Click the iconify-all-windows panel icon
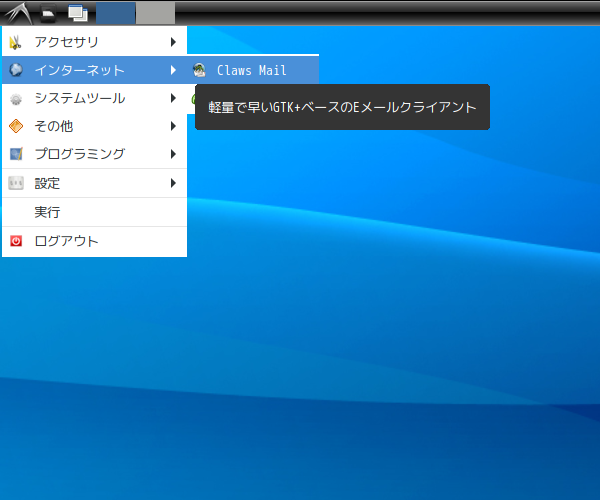Screen dimensions: 600x500 click(78, 13)
